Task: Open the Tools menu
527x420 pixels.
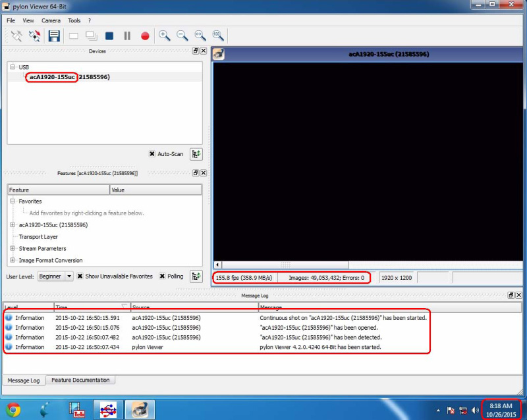Action: (74, 20)
